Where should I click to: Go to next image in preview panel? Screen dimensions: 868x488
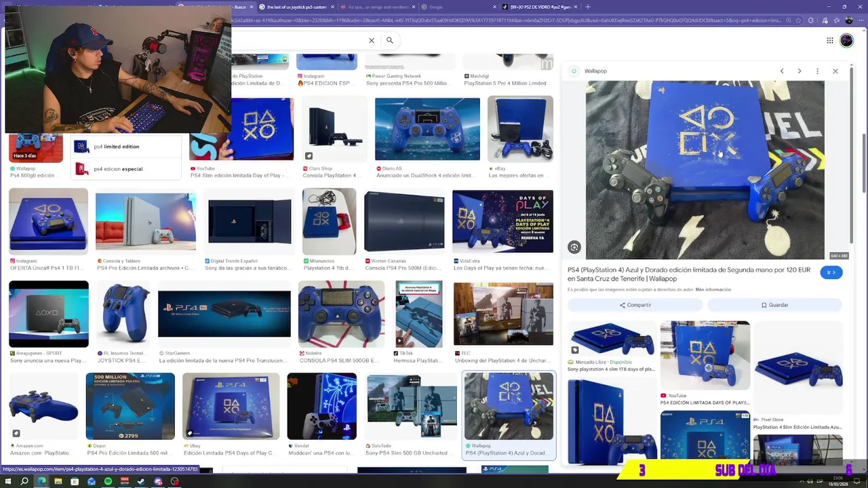click(x=800, y=71)
